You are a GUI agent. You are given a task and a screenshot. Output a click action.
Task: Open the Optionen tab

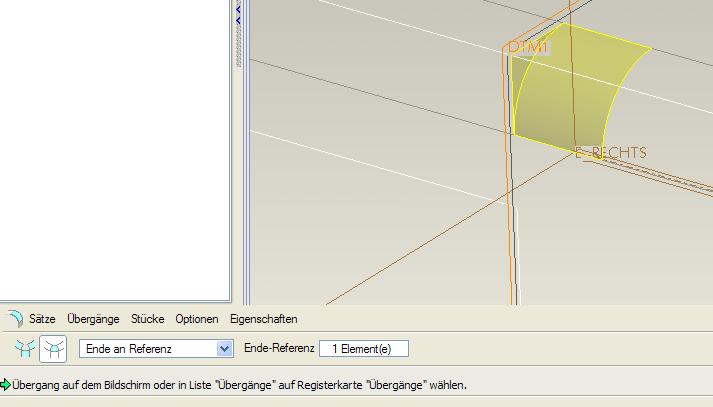pyautogui.click(x=197, y=319)
